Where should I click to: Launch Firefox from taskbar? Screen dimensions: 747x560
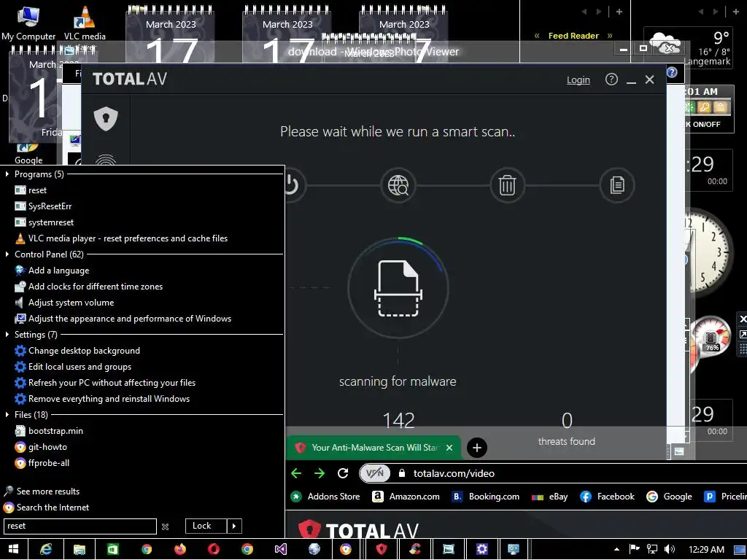pos(180,550)
